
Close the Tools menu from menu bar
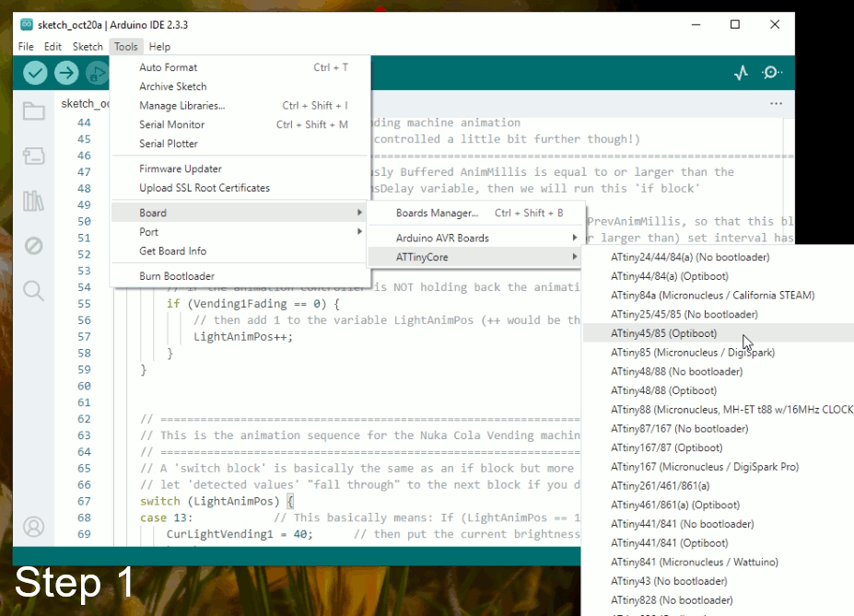coord(126,47)
